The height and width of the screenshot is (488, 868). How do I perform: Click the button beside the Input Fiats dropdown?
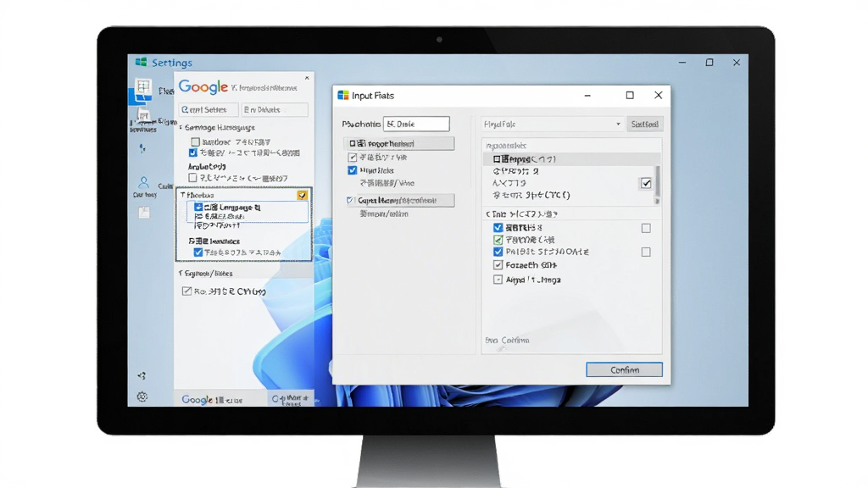645,124
